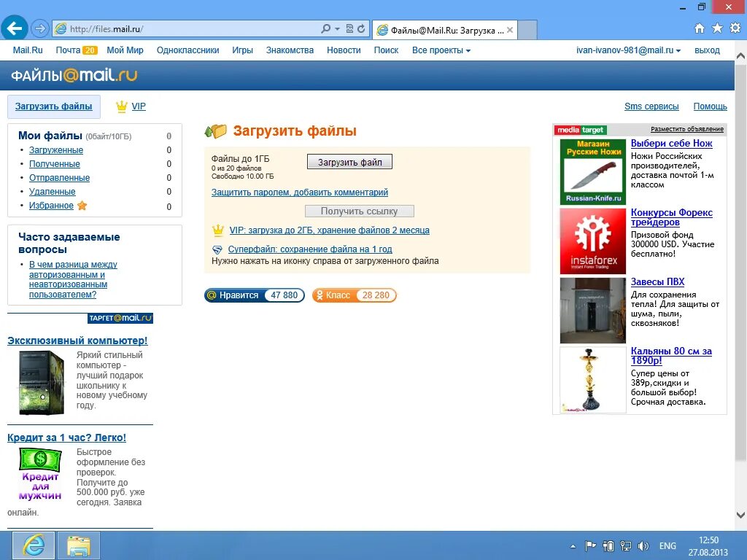Open the VIP link next to crown

139,106
